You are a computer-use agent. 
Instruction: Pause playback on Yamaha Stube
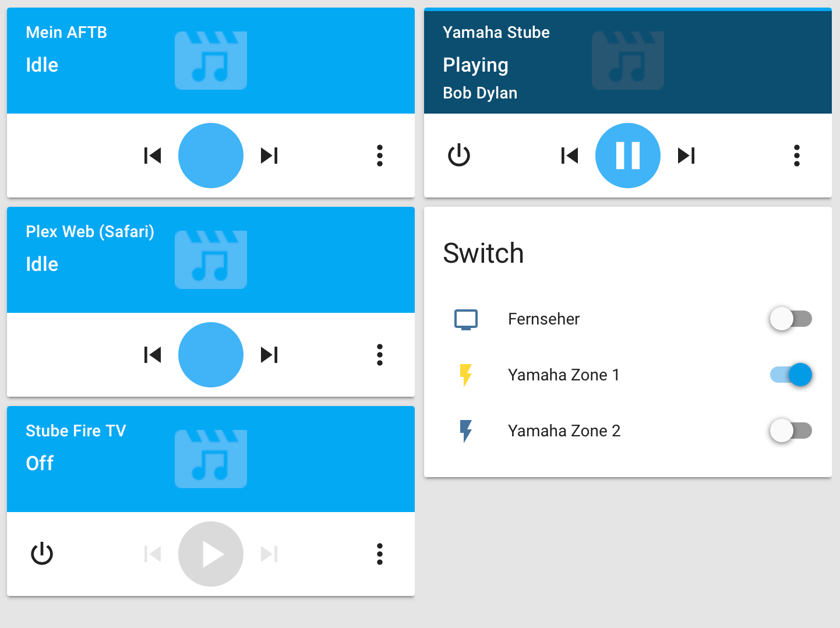coord(627,156)
